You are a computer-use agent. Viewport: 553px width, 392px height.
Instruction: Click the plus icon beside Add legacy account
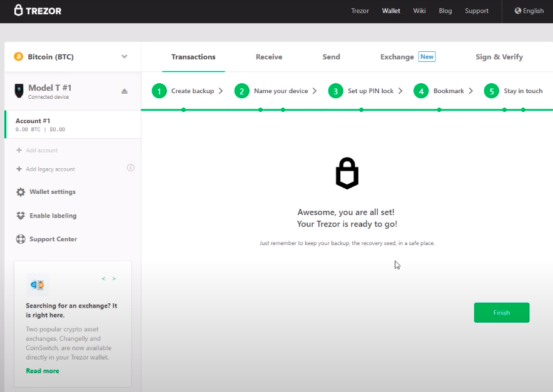pos(19,169)
